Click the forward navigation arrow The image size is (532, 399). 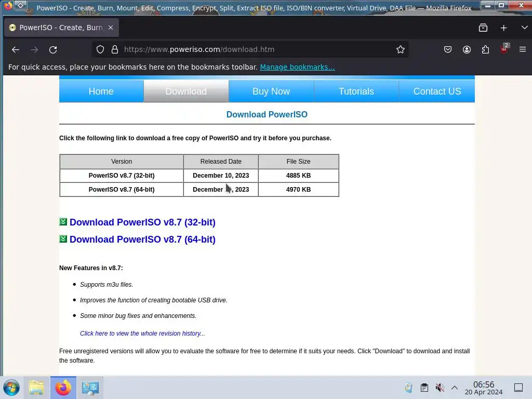(x=34, y=49)
